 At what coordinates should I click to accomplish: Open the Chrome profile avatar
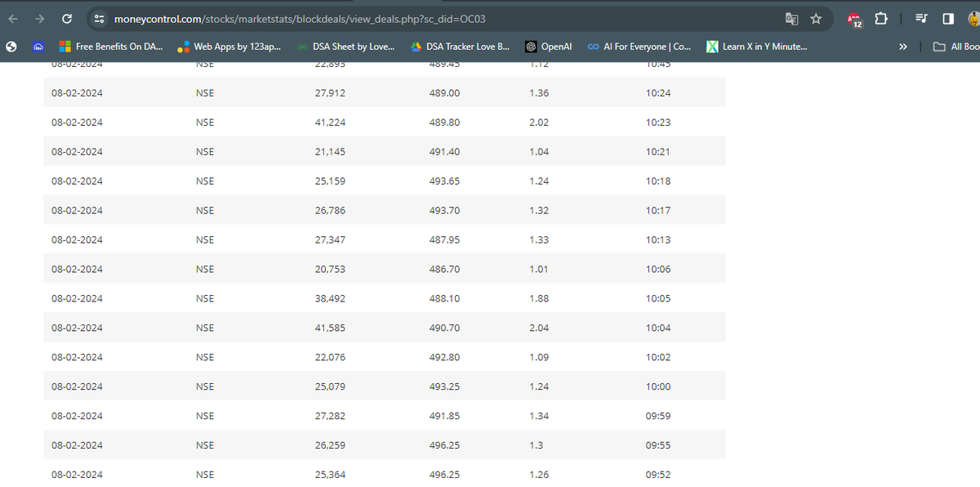[973, 18]
